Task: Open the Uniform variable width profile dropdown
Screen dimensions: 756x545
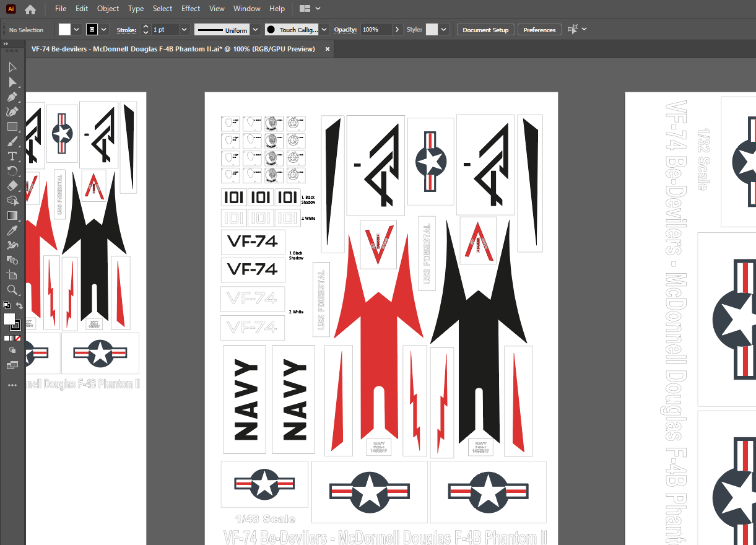Action: [254, 30]
